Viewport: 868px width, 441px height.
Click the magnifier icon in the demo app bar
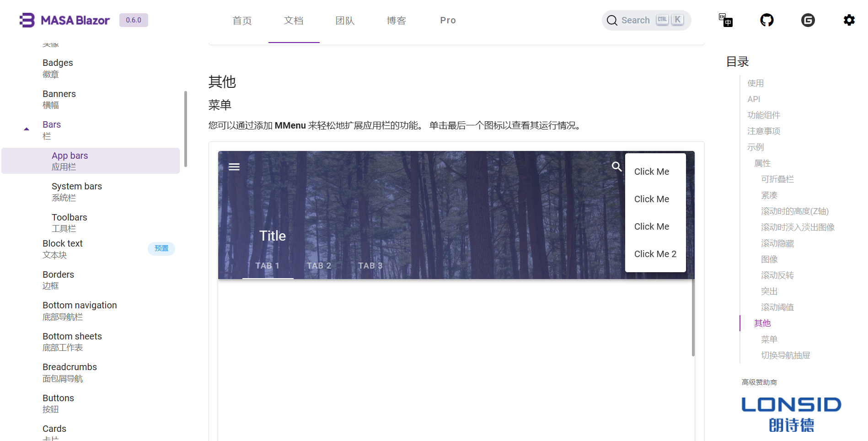pos(617,167)
